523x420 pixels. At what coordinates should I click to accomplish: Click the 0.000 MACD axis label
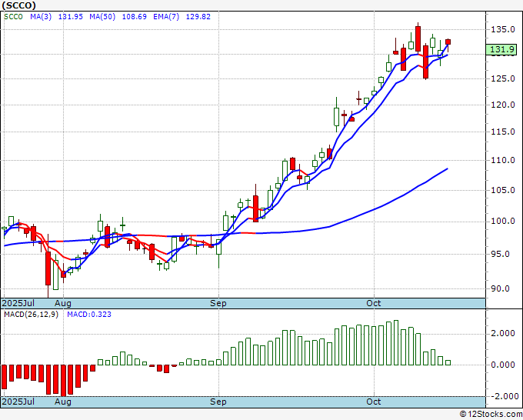pos(503,365)
